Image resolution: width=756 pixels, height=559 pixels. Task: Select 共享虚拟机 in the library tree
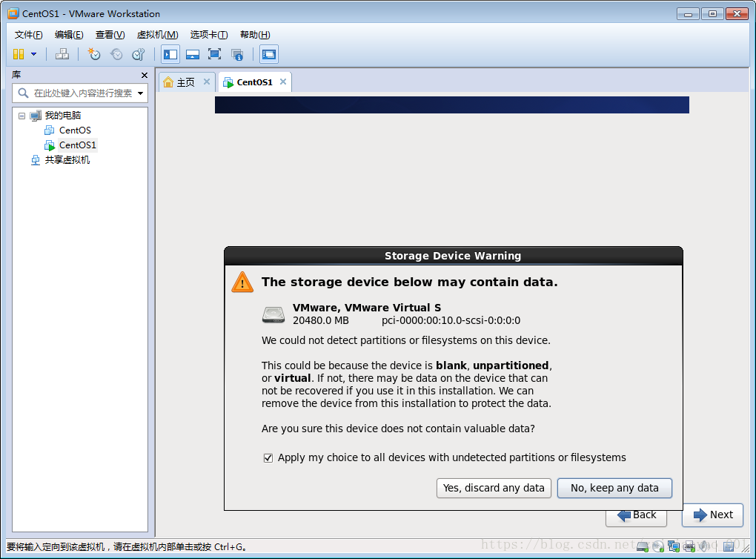[67, 160]
